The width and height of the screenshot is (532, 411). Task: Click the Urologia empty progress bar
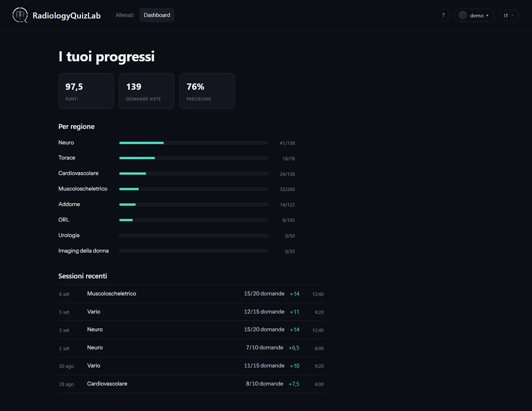point(193,236)
